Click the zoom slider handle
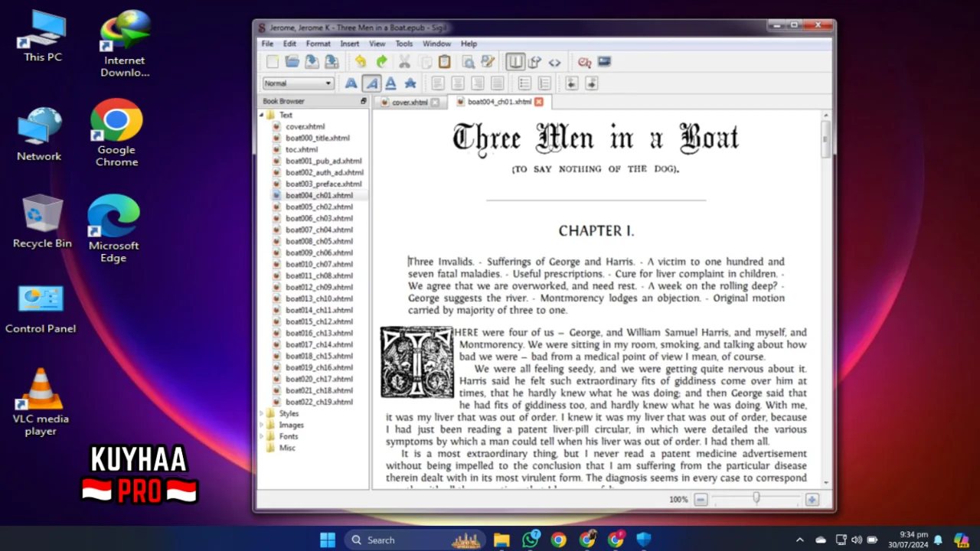Image resolution: width=980 pixels, height=551 pixels. coord(756,499)
